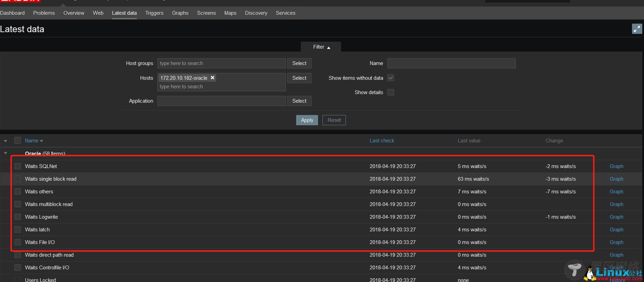Click Select button for Application
Screen dimensions: 644x282
(x=299, y=101)
